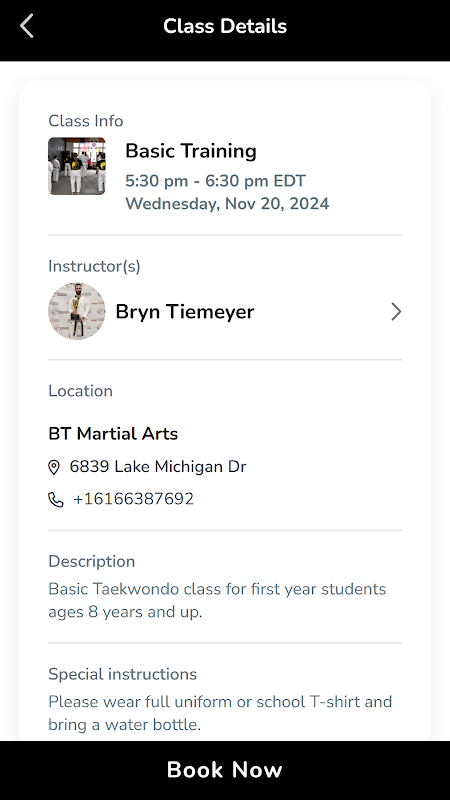The height and width of the screenshot is (800, 450).
Task: Call the phone number +16166387692
Action: click(134, 499)
